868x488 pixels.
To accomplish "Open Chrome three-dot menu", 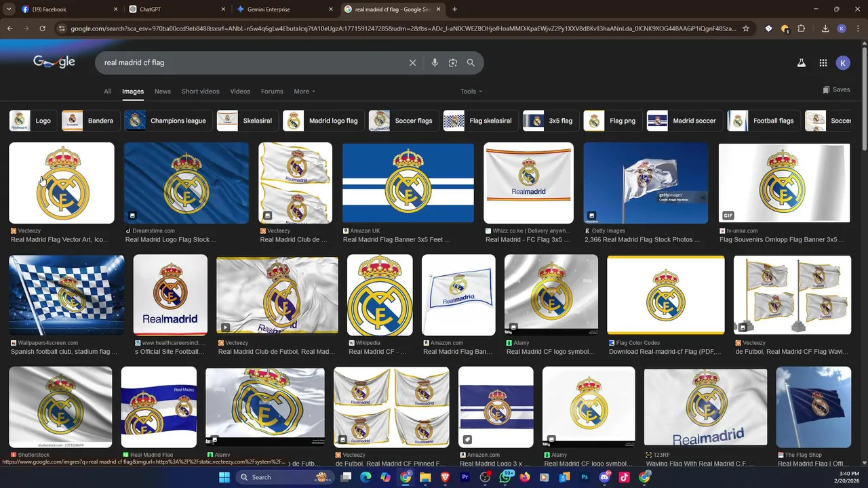I will tap(859, 28).
